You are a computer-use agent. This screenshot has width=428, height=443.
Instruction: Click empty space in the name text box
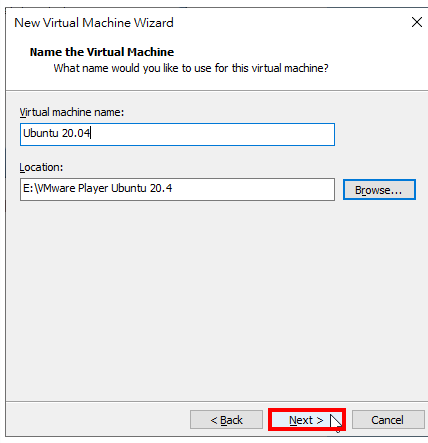pyautogui.click(x=213, y=134)
